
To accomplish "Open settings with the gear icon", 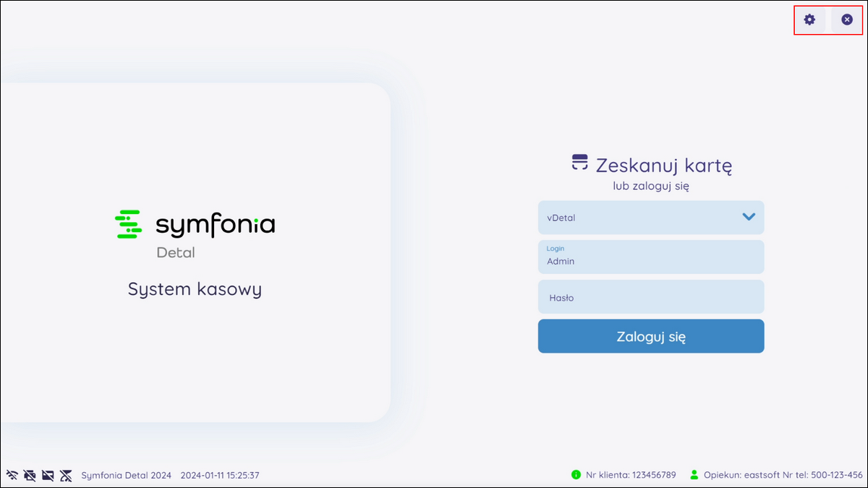I will coord(809,20).
